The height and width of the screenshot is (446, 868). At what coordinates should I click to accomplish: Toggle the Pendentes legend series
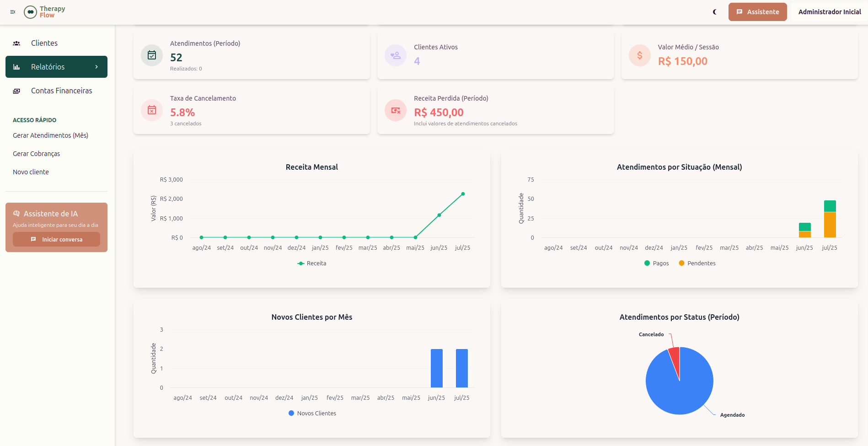697,263
